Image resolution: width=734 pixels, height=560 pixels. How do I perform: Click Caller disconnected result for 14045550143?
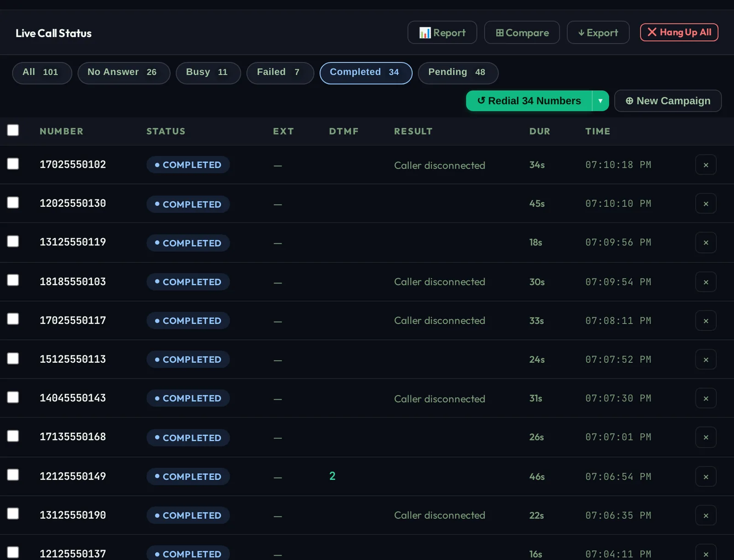click(439, 399)
